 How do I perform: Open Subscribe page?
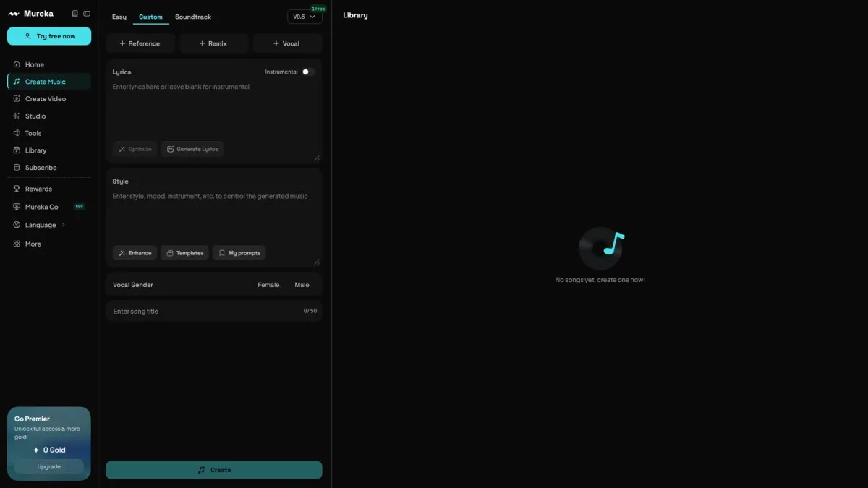tap(49, 168)
